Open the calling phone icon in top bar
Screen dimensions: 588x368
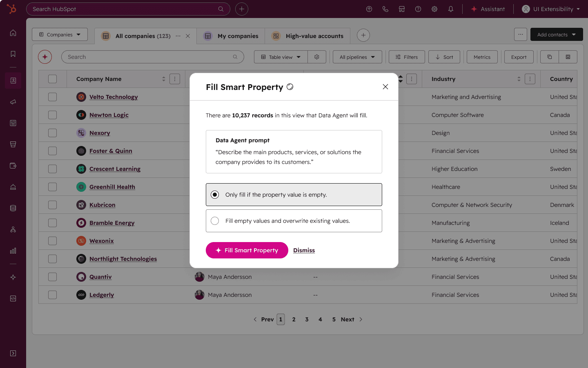[x=385, y=9]
